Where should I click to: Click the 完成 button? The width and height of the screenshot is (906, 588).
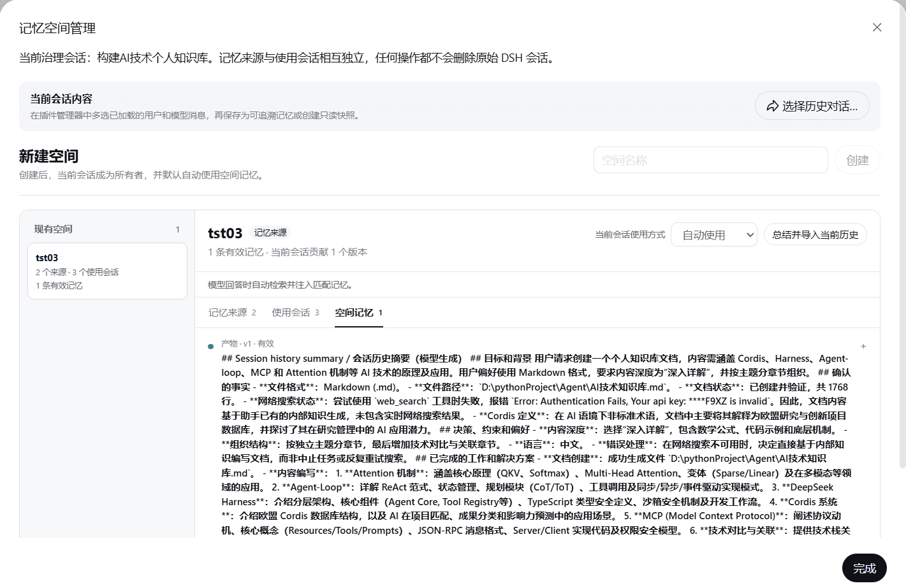(865, 568)
